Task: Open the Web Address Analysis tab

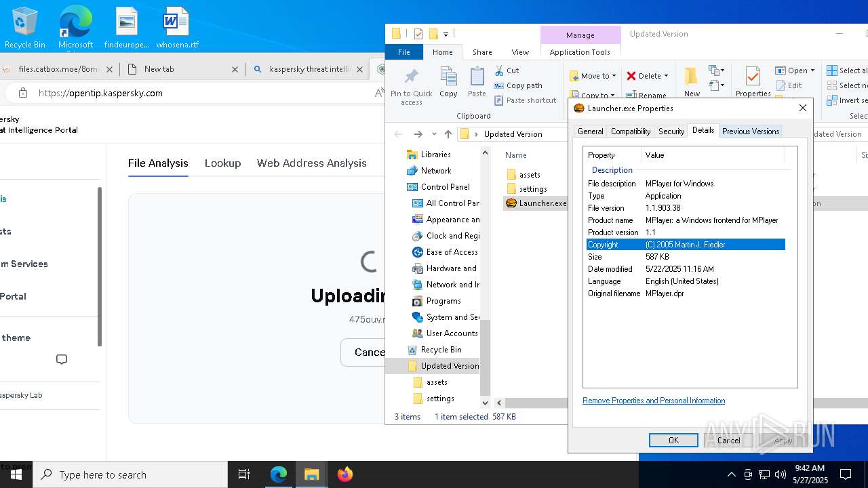Action: tap(311, 163)
